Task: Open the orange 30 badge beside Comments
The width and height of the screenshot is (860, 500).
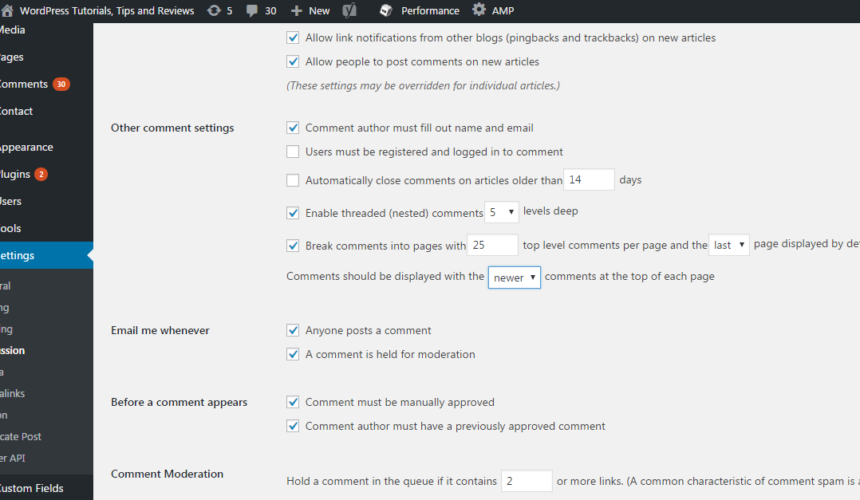Action: [61, 84]
